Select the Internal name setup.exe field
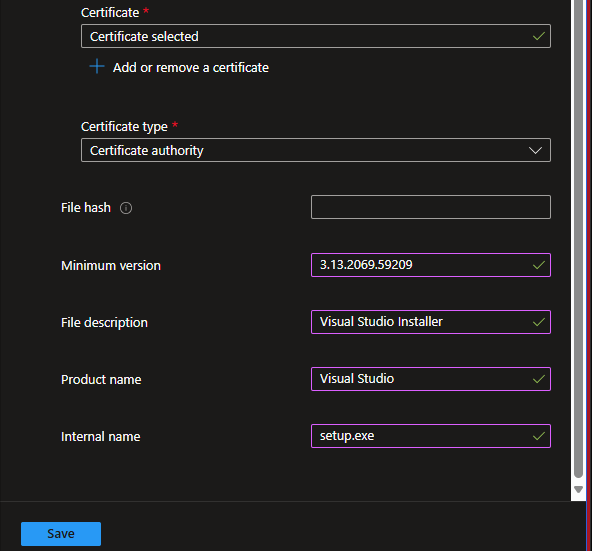Image resolution: width=592 pixels, height=551 pixels. (x=431, y=436)
